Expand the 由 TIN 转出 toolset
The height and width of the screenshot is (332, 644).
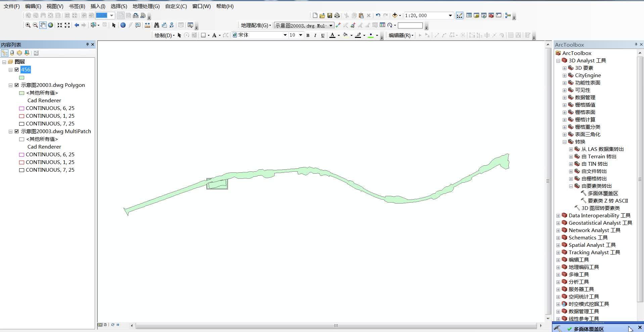tap(571, 164)
